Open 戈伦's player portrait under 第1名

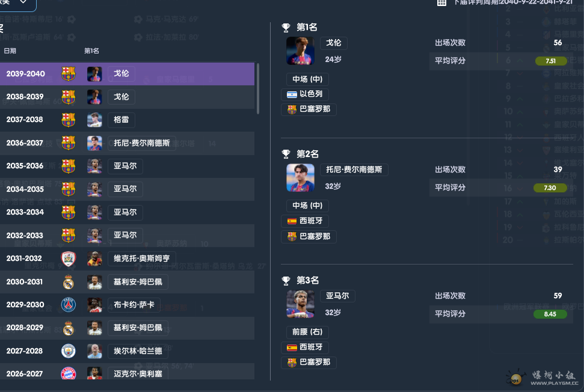coord(300,51)
